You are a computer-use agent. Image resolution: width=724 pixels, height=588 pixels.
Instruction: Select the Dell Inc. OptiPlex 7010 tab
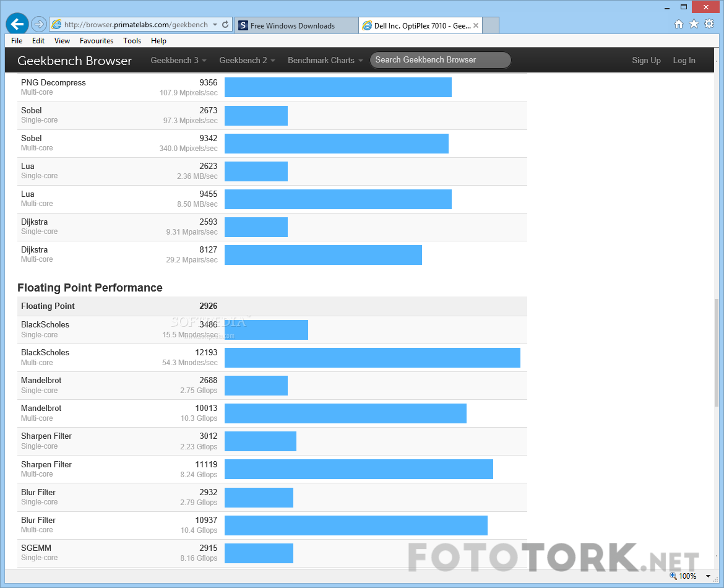420,25
